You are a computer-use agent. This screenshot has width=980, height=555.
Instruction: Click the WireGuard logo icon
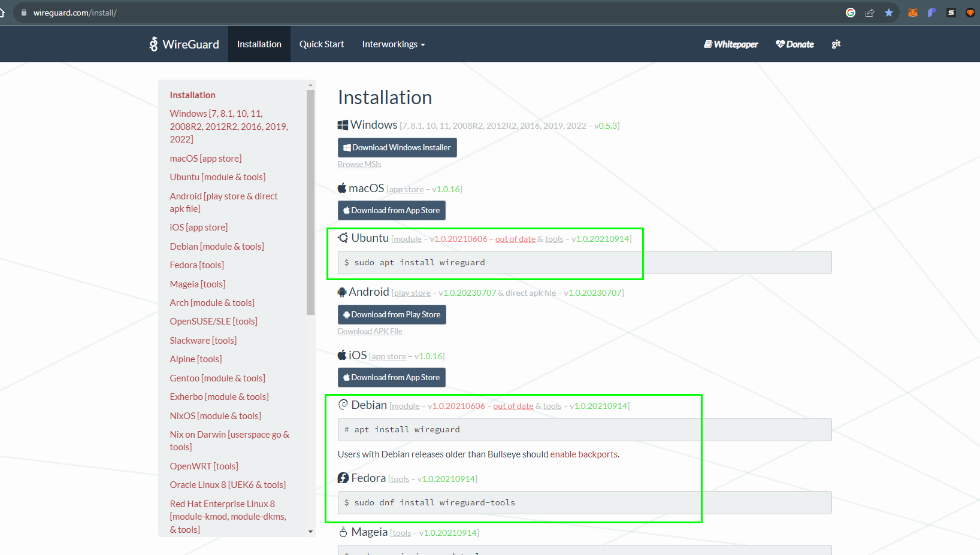(154, 44)
